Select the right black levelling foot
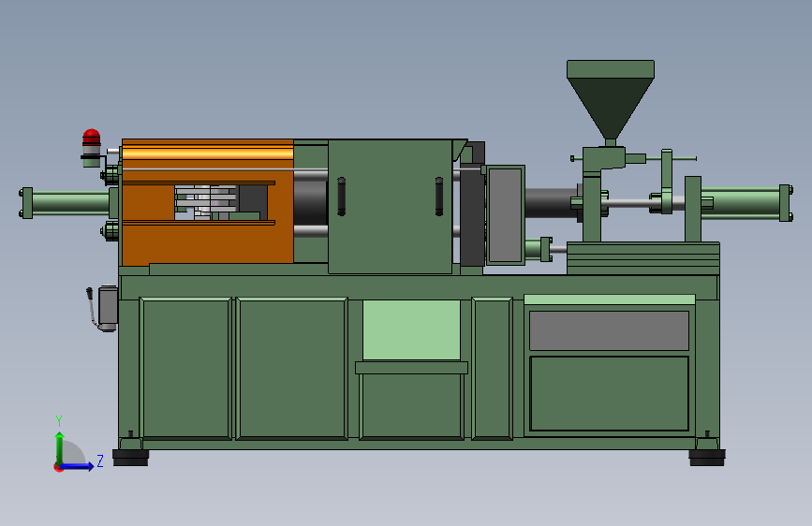The height and width of the screenshot is (526, 812). [x=707, y=458]
